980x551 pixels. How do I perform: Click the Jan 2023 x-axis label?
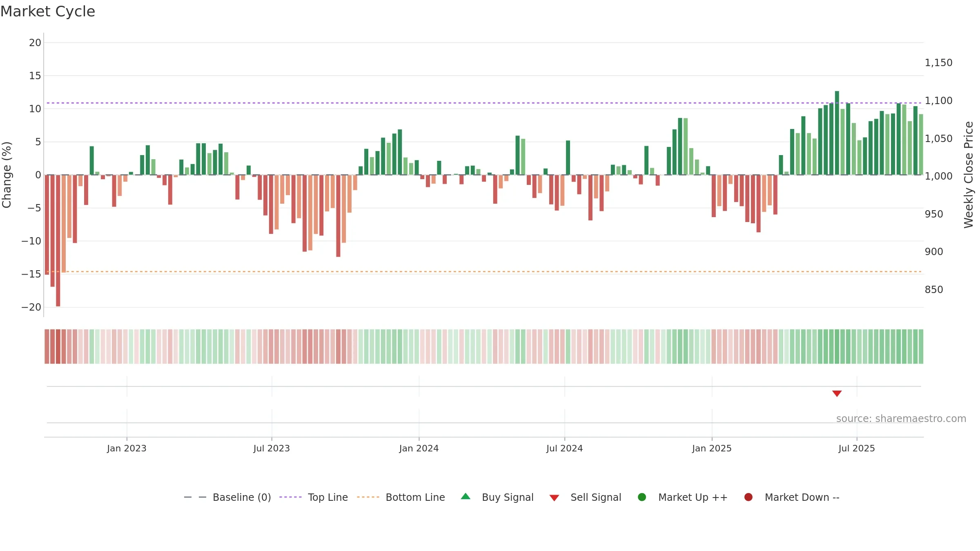pyautogui.click(x=127, y=448)
